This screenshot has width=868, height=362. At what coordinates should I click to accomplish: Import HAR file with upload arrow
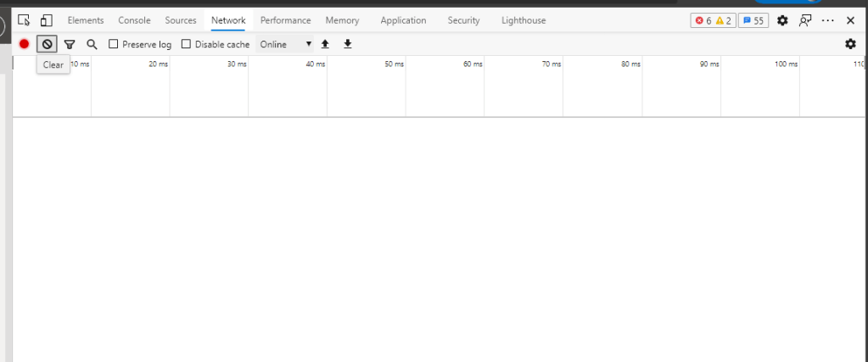click(x=325, y=44)
